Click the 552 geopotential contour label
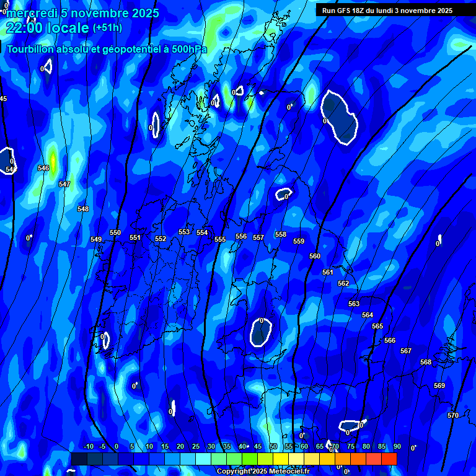The image size is (476, 476). 161,239
